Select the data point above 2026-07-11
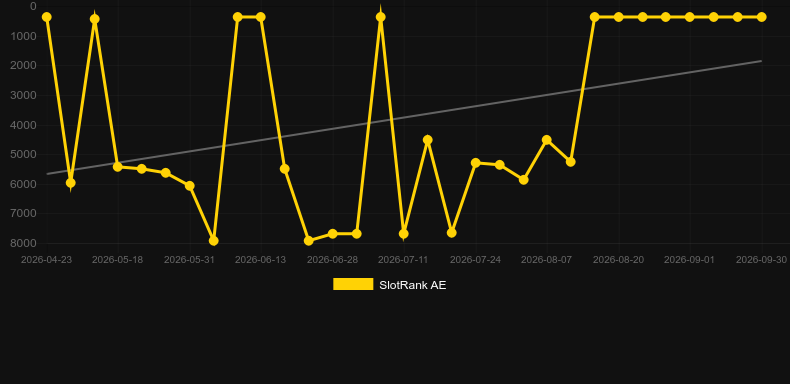The width and height of the screenshot is (790, 384). [x=404, y=234]
